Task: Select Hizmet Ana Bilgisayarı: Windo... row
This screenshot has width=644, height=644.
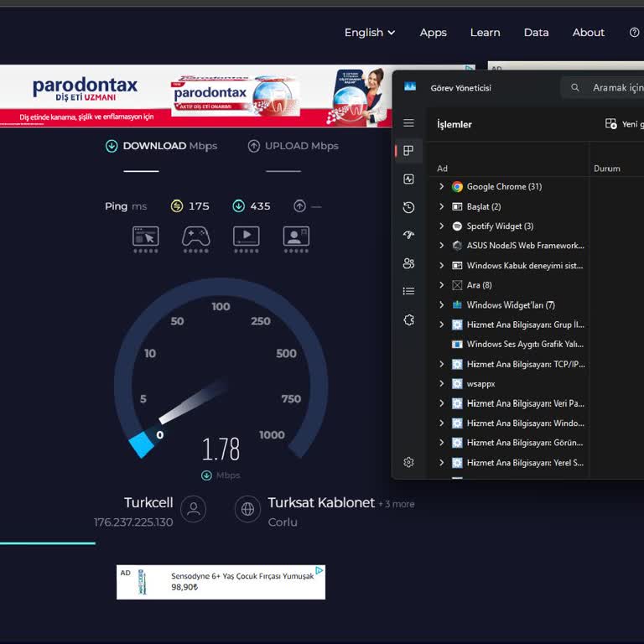Action: 509,423
